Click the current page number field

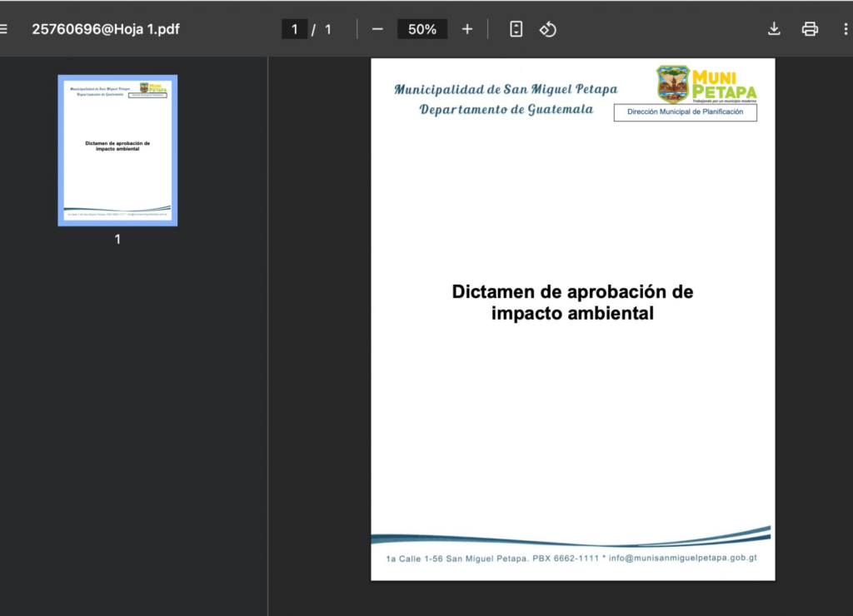(294, 29)
